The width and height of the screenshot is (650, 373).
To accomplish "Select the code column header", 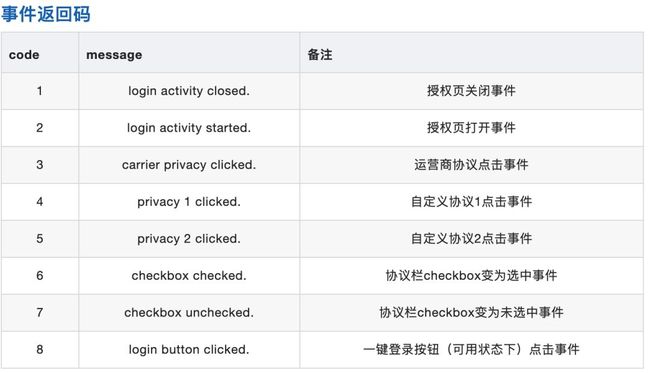I will [x=24, y=55].
